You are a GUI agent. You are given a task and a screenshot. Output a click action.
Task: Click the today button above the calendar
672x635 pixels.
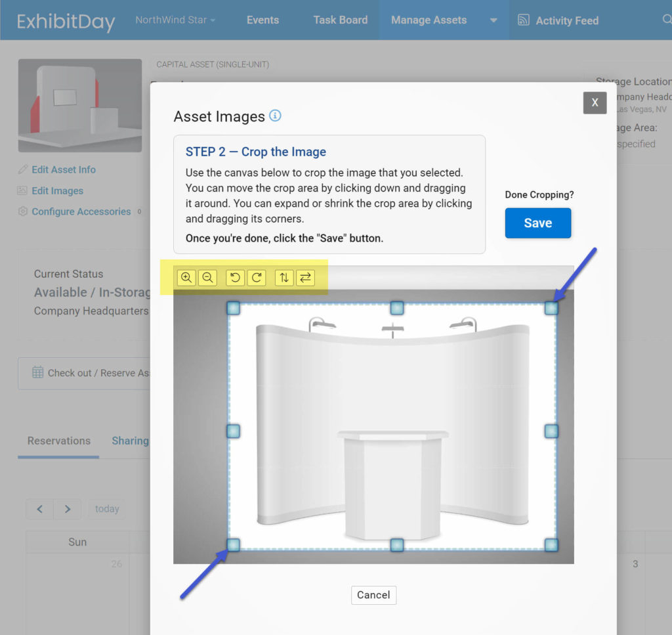(x=106, y=508)
